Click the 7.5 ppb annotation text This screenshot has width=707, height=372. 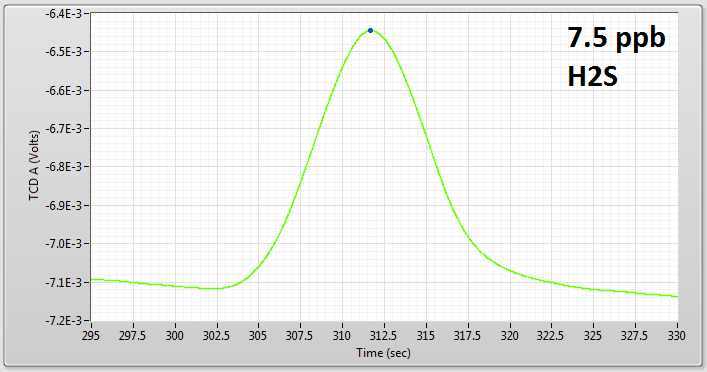tap(616, 38)
